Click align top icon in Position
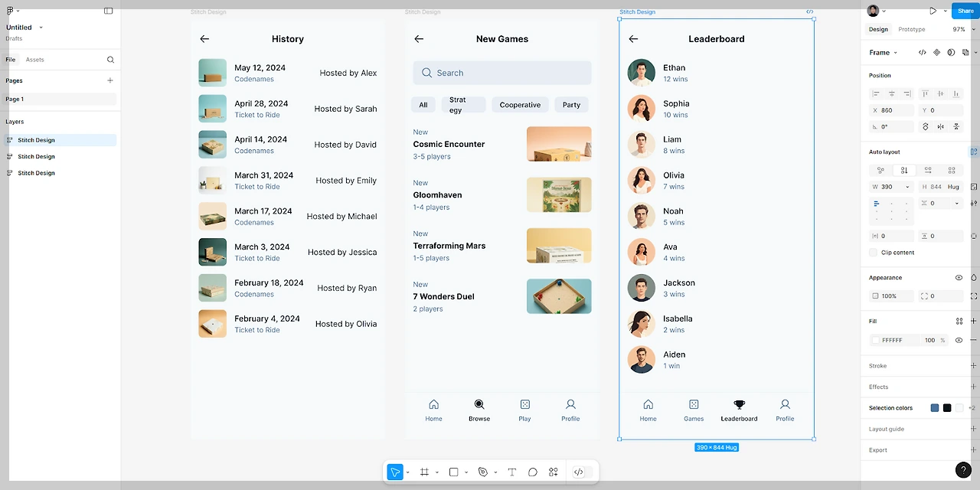 926,93
